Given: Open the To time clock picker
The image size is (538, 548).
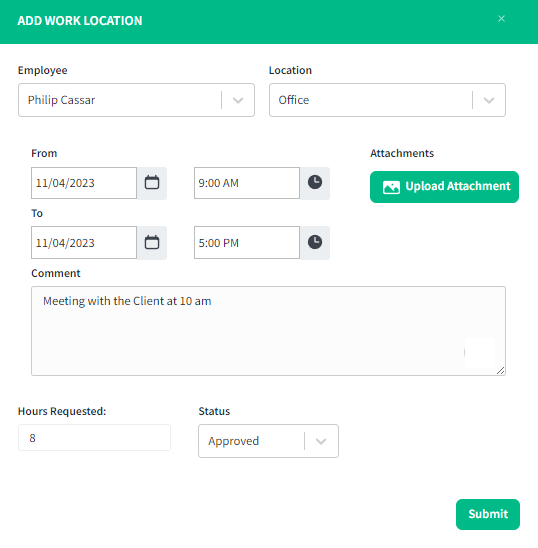Looking at the screenshot, I should click(315, 243).
